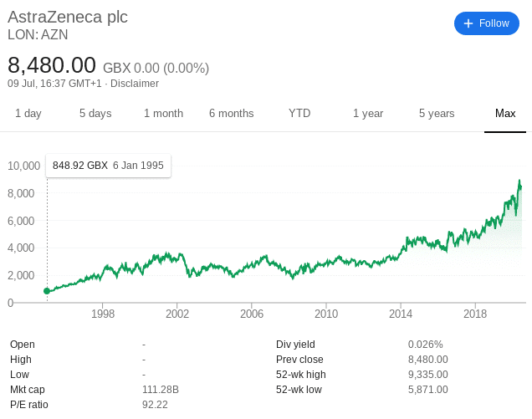Select the YTD tab
Screen dimensions: 532x419
[299, 113]
